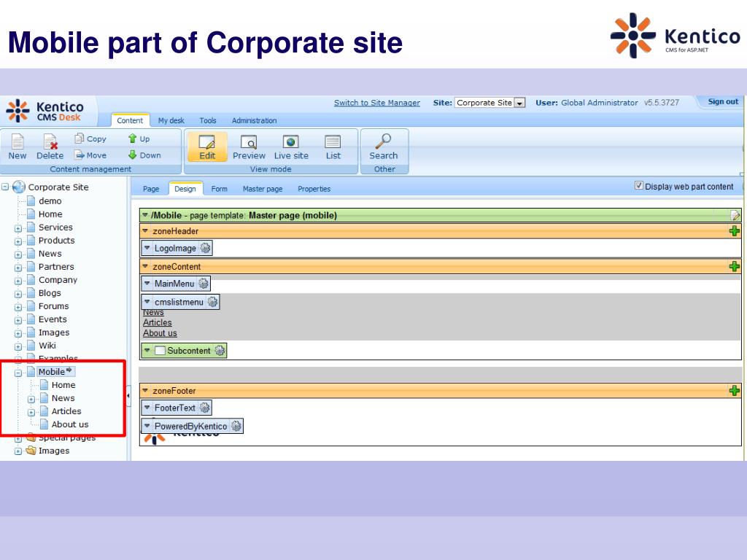Switch to the Form tab
Viewport: 747px width, 560px height.
click(x=219, y=189)
